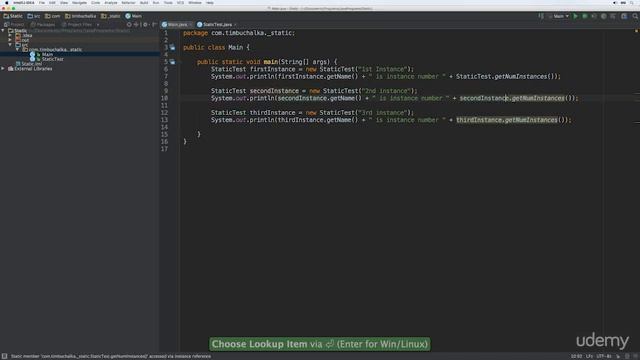Run the Main configuration with green play button
This screenshot has height=360, width=640.
click(576, 16)
